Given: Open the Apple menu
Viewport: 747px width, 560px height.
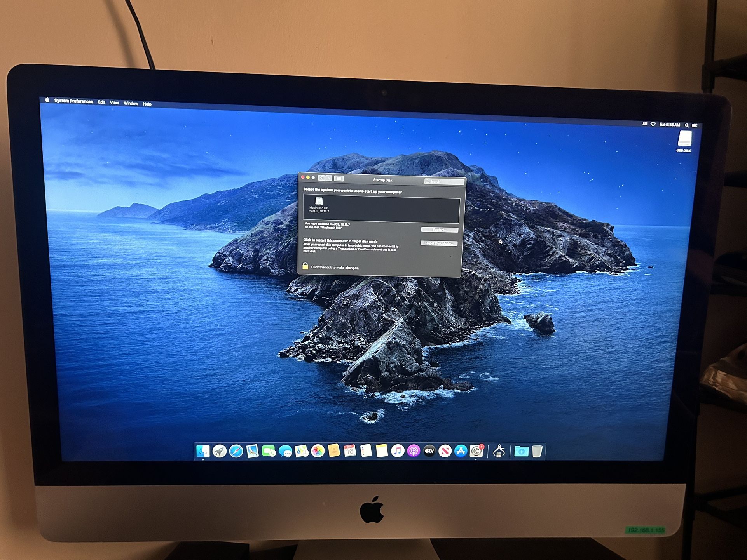Looking at the screenshot, I should pyautogui.click(x=47, y=100).
